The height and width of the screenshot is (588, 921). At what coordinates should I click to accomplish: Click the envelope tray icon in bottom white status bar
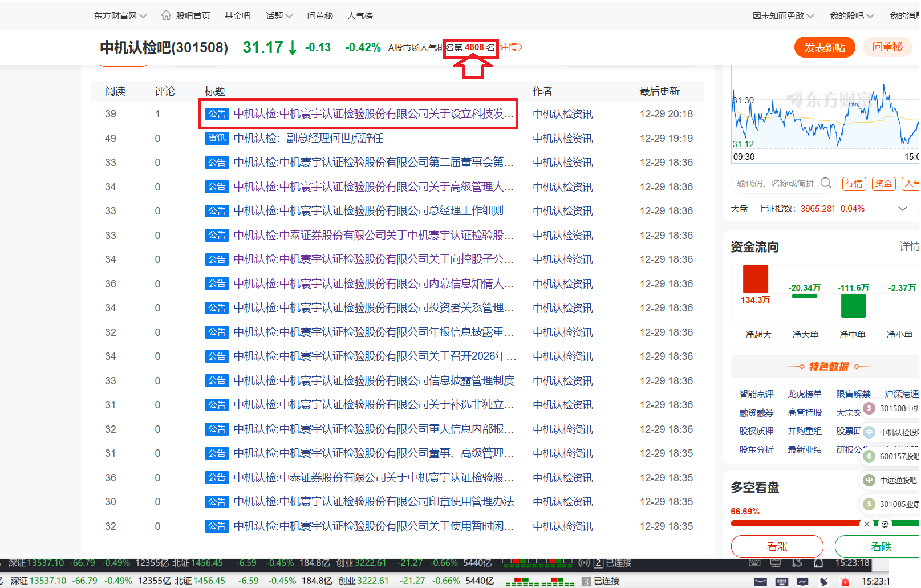pyautogui.click(x=761, y=581)
